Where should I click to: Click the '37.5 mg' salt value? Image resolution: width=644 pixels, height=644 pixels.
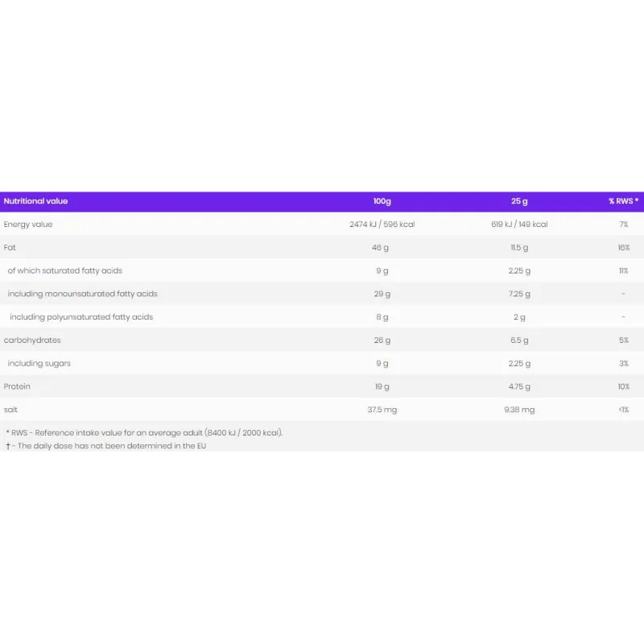(382, 410)
